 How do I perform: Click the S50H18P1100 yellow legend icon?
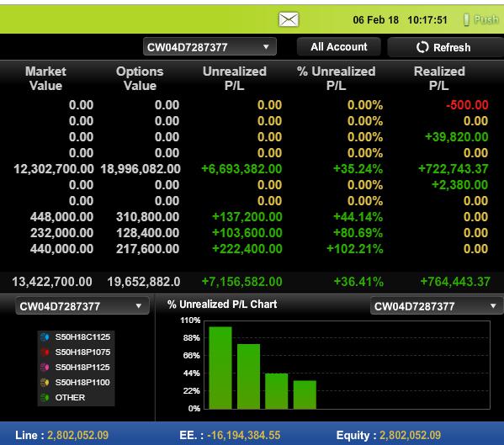pos(45,383)
